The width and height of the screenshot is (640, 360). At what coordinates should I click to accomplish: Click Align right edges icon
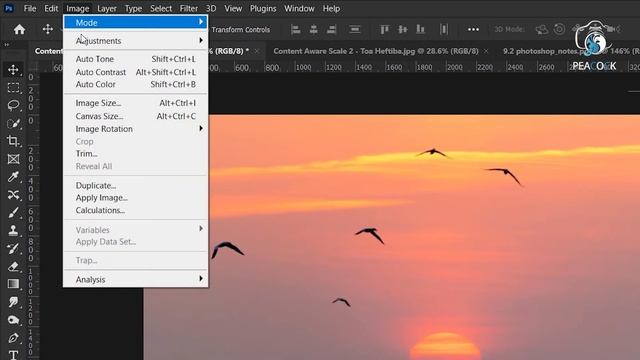(x=331, y=29)
